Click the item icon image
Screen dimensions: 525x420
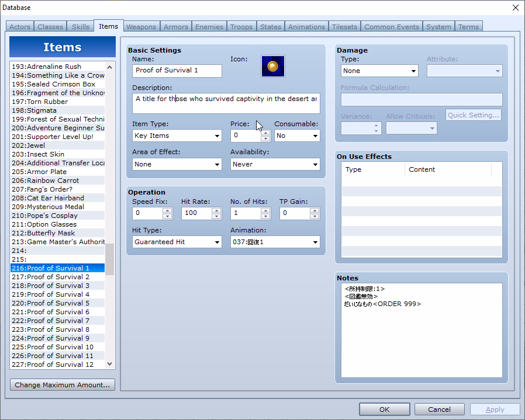point(272,67)
